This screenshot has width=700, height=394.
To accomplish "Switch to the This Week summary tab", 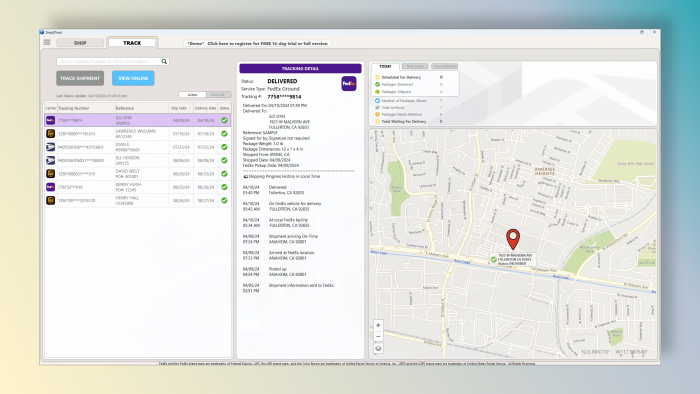I will click(415, 66).
